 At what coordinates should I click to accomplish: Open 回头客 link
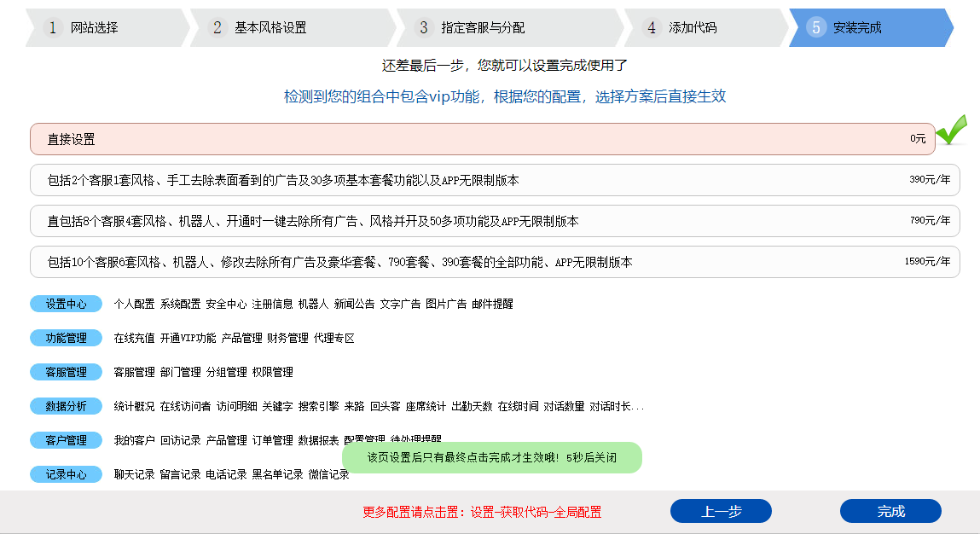pos(385,406)
